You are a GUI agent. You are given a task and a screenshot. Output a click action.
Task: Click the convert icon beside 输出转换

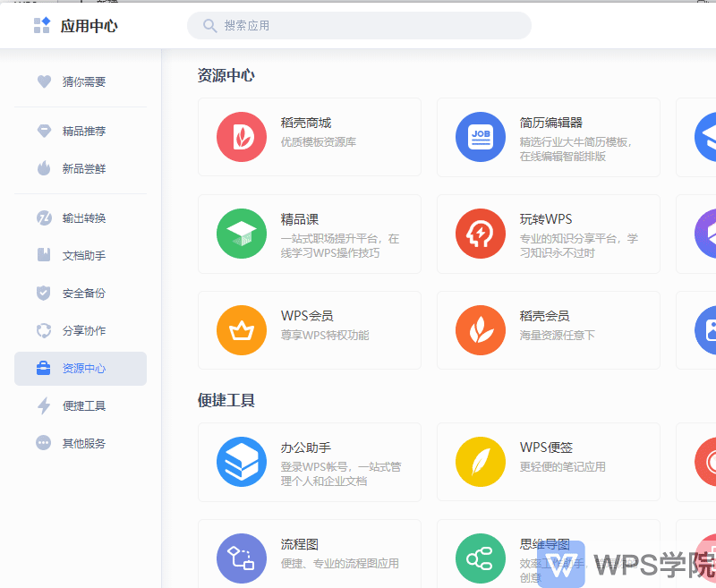click(x=44, y=218)
